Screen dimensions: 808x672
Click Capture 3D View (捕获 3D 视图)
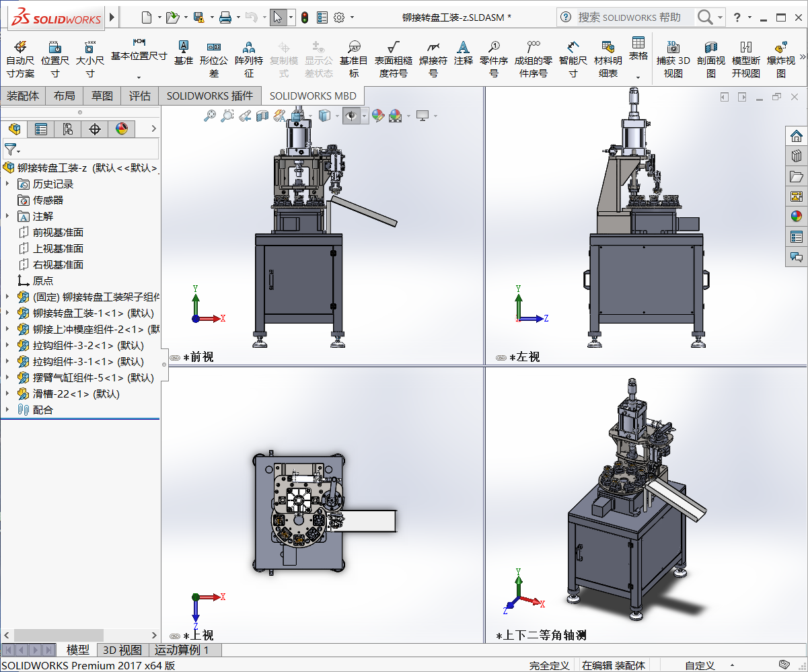pos(673,59)
